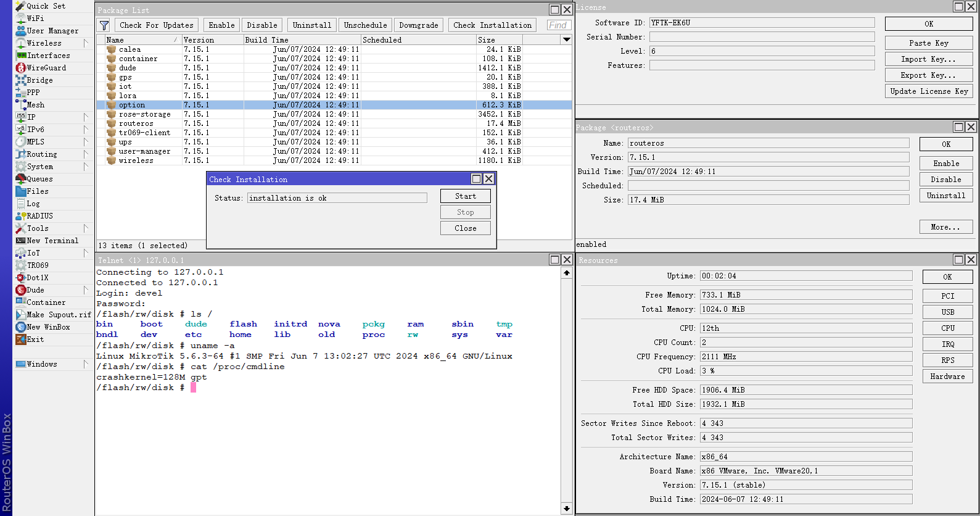Launch New Terminal from sidebar
This screenshot has width=980, height=516.
click(52, 241)
